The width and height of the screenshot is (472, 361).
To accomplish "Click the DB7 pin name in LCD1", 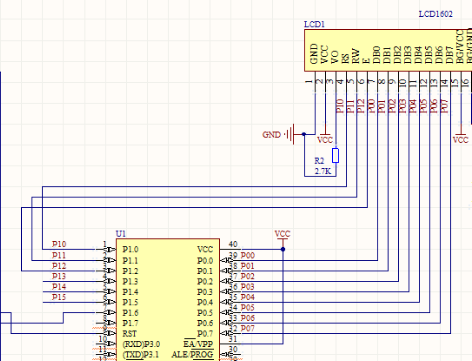I will pos(449,55).
